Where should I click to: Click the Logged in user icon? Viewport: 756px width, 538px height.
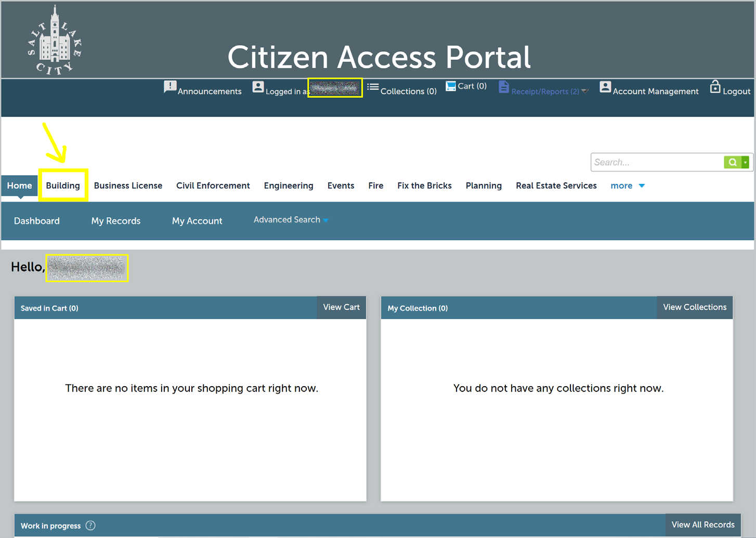tap(258, 87)
